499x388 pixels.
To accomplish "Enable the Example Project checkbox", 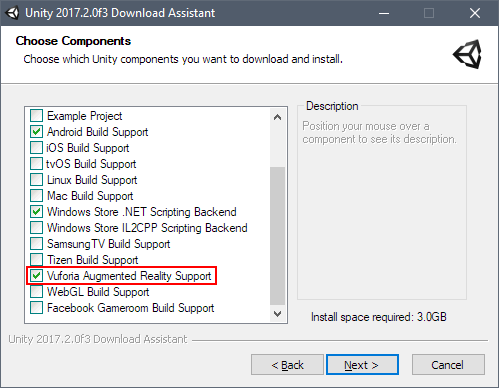I will (x=36, y=116).
